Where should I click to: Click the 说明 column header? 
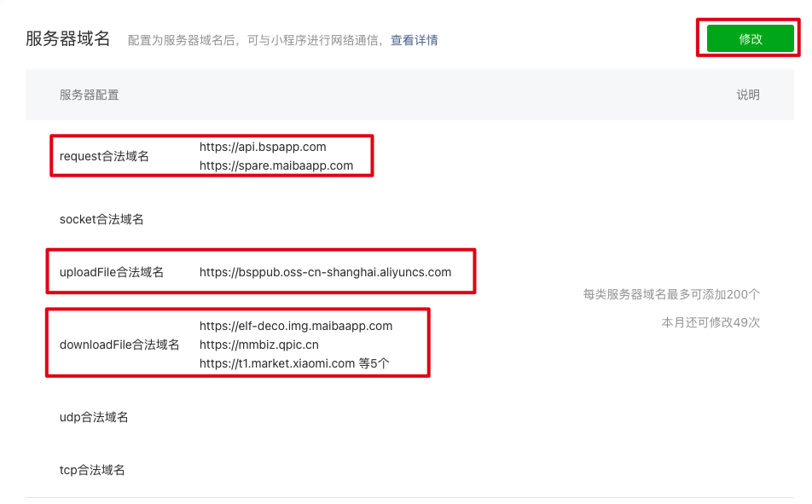point(748,95)
